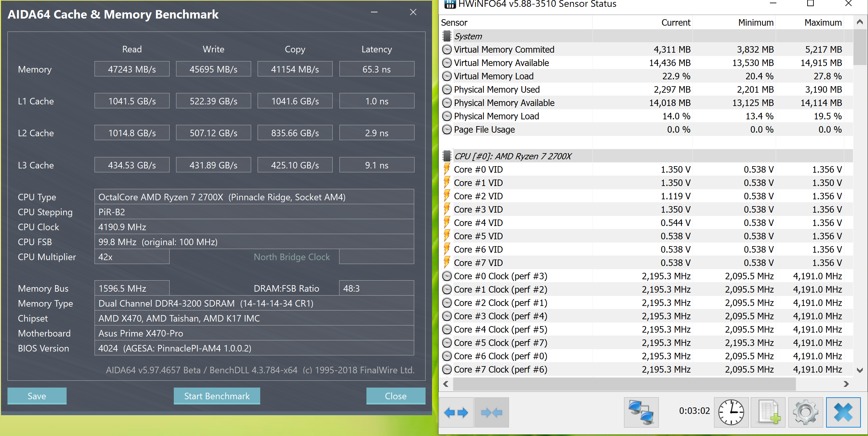
Task: Select the Physical Memory Load row
Action: (x=646, y=116)
